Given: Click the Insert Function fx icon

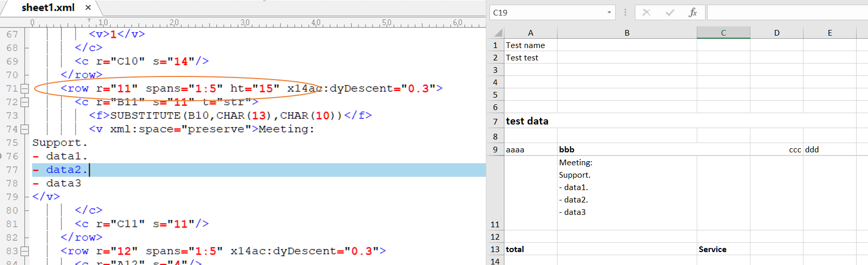Looking at the screenshot, I should (693, 12).
